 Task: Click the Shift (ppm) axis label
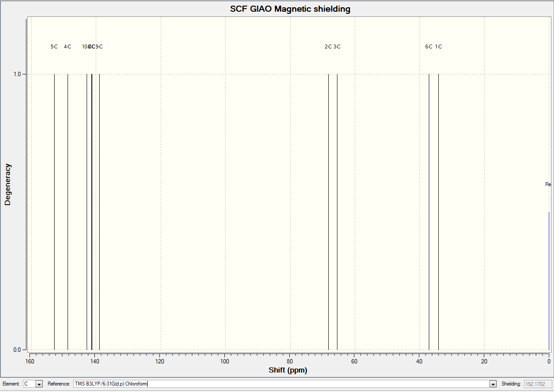pos(288,370)
